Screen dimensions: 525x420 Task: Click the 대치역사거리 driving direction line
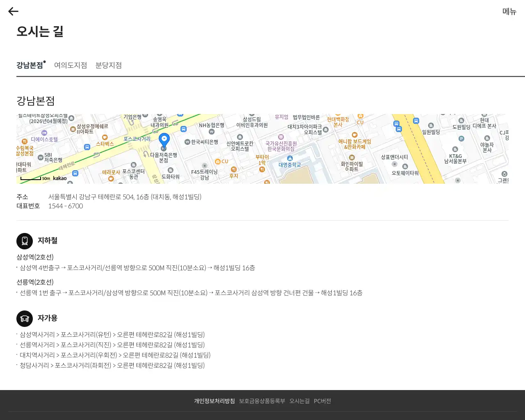coord(115,355)
